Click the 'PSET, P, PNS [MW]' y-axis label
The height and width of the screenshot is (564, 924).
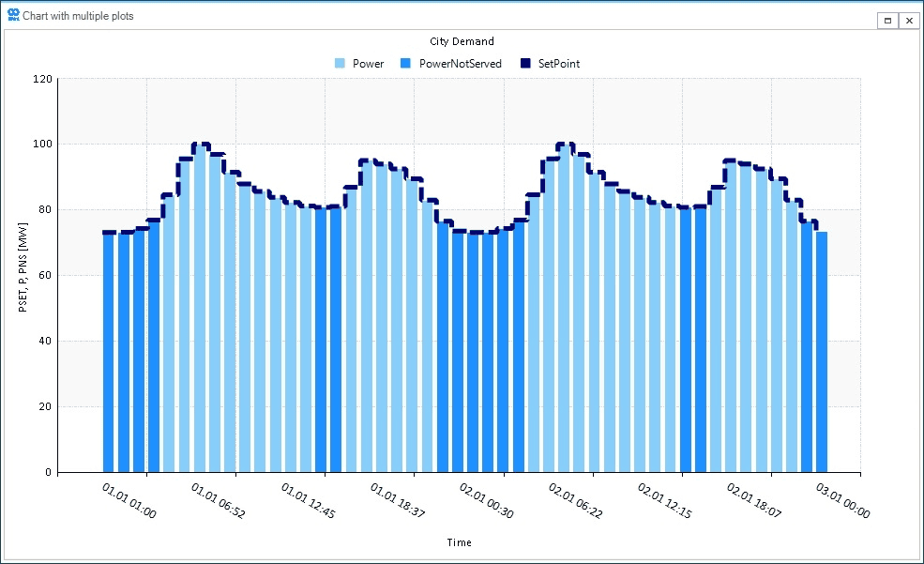[x=23, y=275]
